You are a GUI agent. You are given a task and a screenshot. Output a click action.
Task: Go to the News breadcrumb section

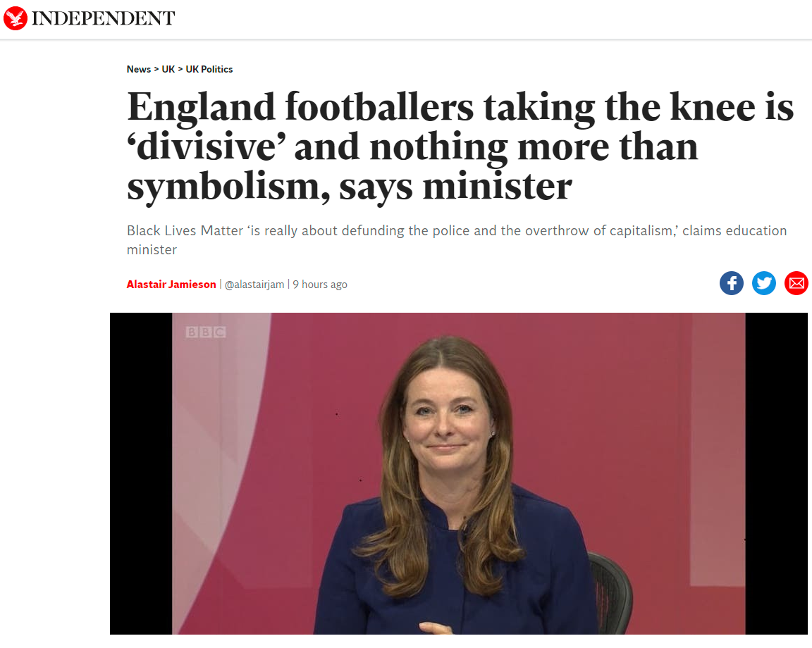pos(138,69)
